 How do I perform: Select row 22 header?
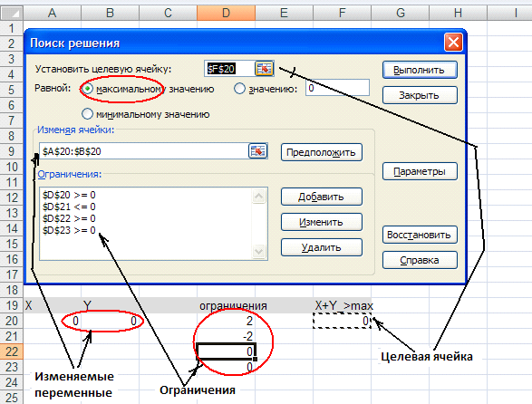click(x=11, y=351)
